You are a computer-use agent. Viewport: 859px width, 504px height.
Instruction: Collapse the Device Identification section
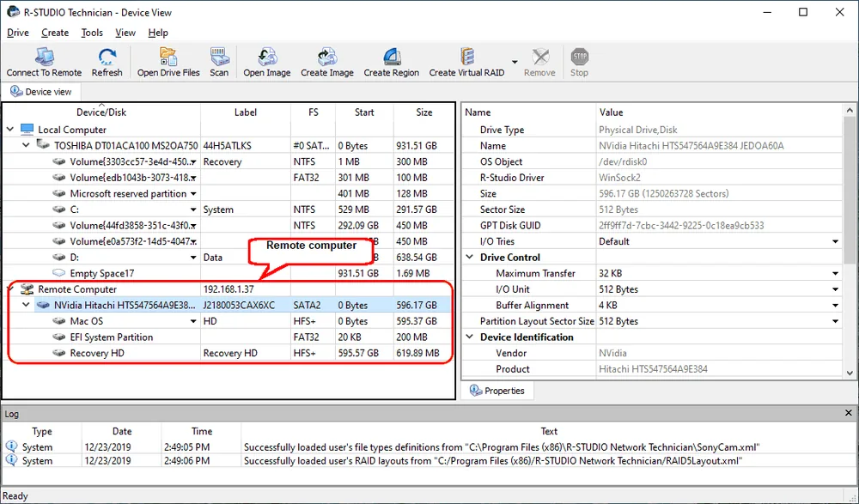coord(470,337)
